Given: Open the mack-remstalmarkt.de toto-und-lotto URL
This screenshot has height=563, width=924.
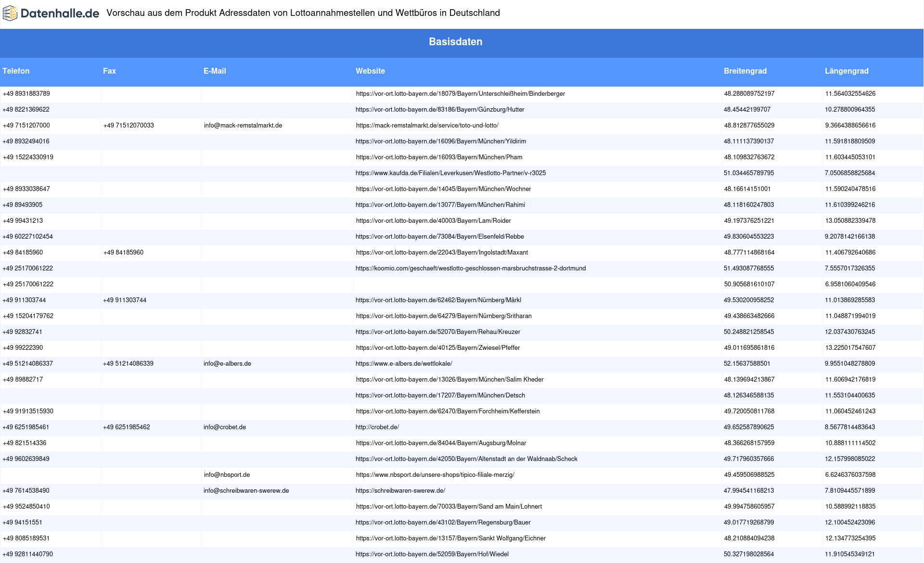Looking at the screenshot, I should (x=427, y=126).
